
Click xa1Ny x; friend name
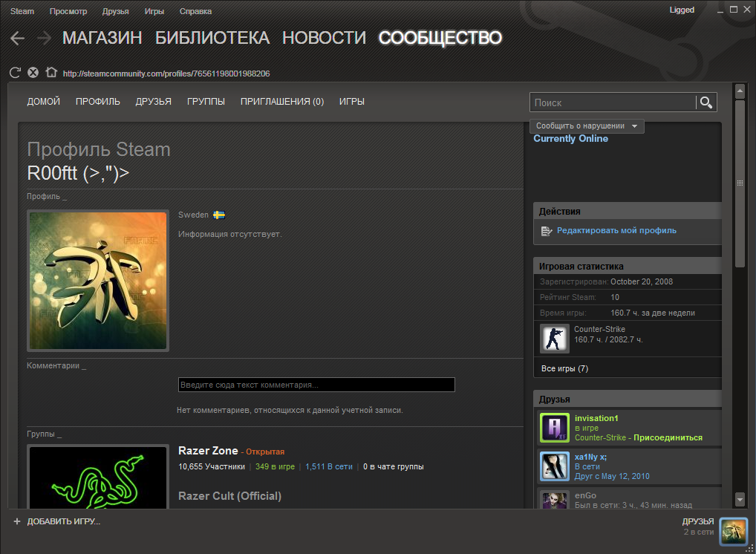590,457
